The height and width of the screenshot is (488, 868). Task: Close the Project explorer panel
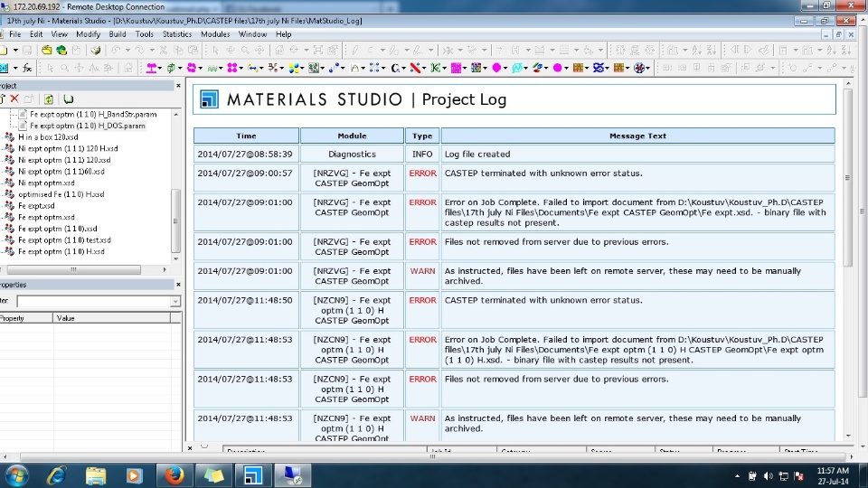[x=178, y=86]
